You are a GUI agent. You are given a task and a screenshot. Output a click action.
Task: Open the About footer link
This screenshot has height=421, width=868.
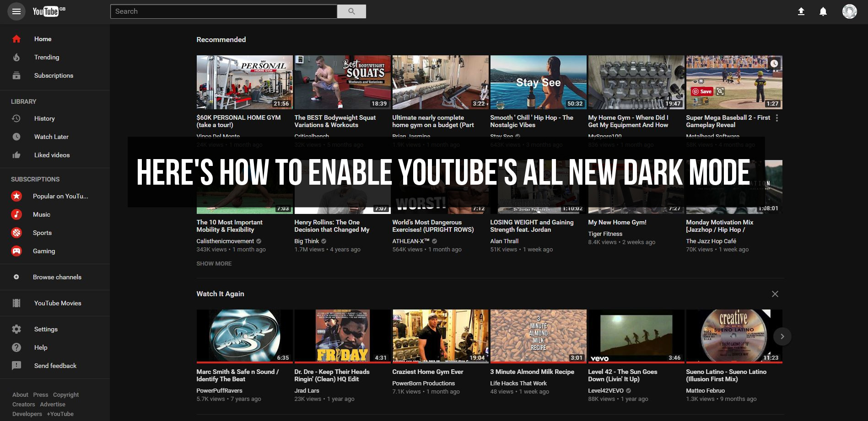[x=20, y=395]
